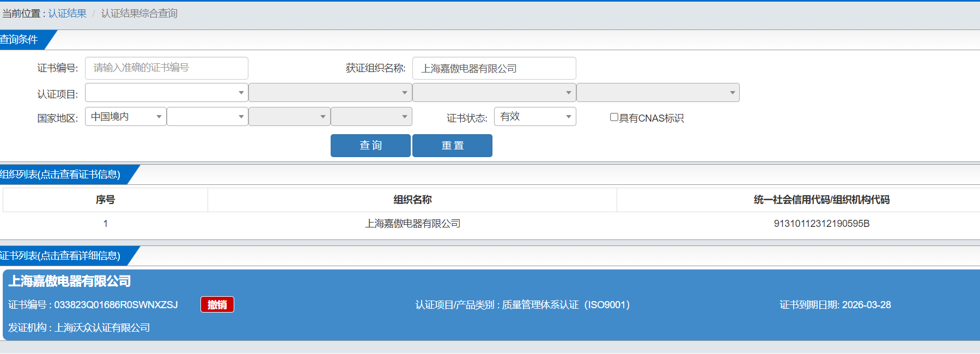Open the third 国家地区 dropdown
Viewport: 980px width, 354px height.
tap(289, 117)
